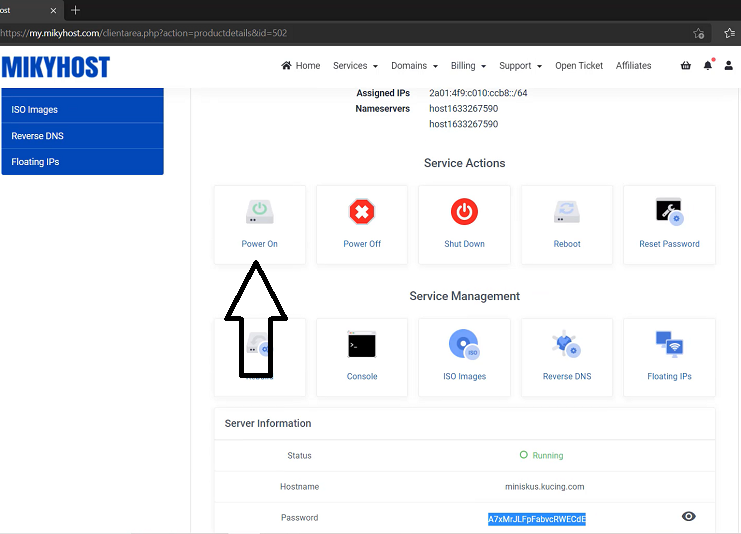This screenshot has height=534, width=741.
Task: Select Reverse DNS in the sidebar
Action: (83, 136)
